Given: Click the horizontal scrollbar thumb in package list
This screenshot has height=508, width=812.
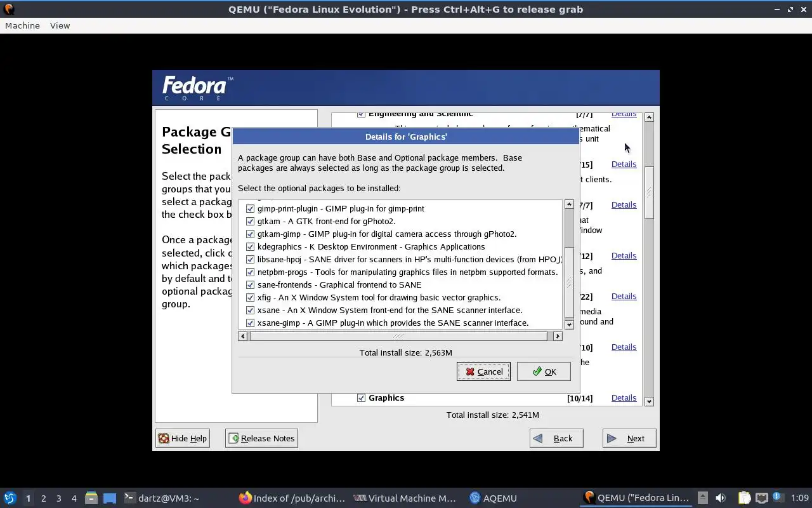Looking at the screenshot, I should (398, 336).
